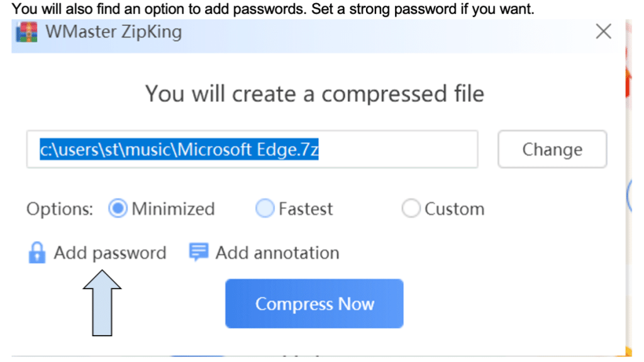Image resolution: width=644 pixels, height=362 pixels.
Task: Click the Options: label
Action: coord(59,209)
